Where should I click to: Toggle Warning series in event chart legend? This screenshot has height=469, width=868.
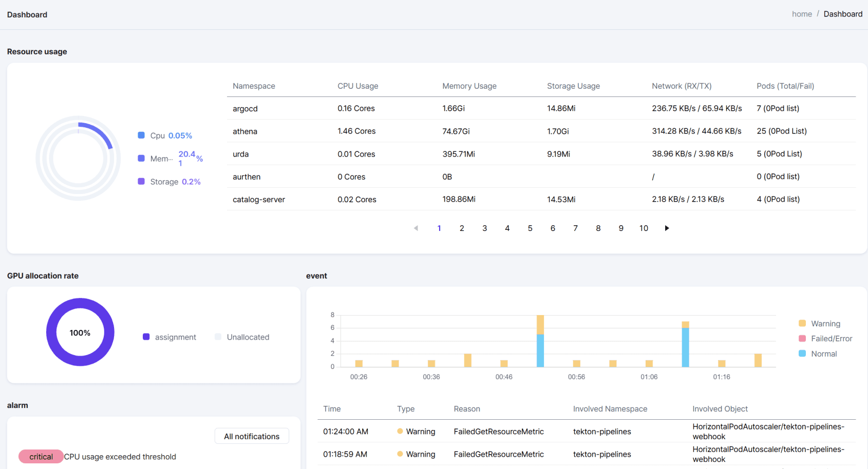(x=820, y=324)
